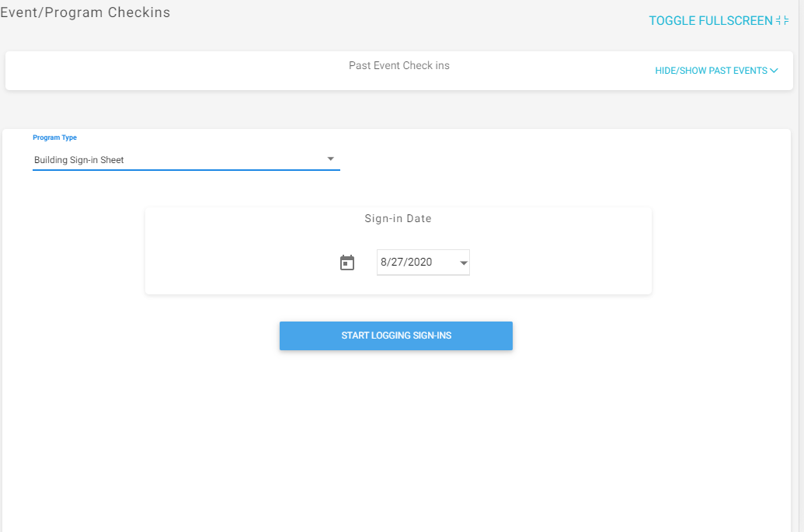This screenshot has width=804, height=532.
Task: Expand the Hide/Show Past Events section
Action: tap(711, 70)
